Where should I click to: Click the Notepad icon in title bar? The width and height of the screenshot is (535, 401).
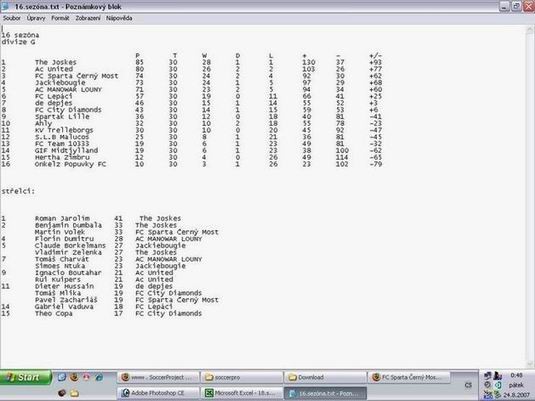point(5,6)
